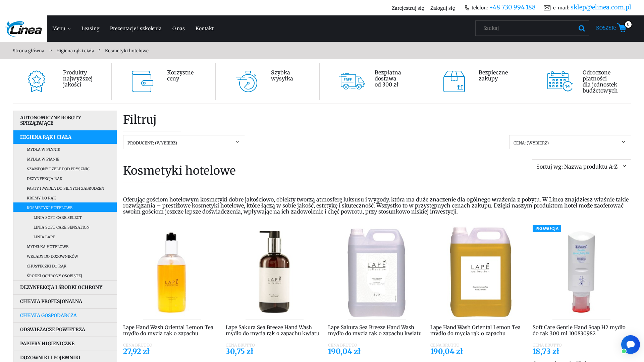Click the stopwatch Szybka wysyłka icon

coord(247,81)
